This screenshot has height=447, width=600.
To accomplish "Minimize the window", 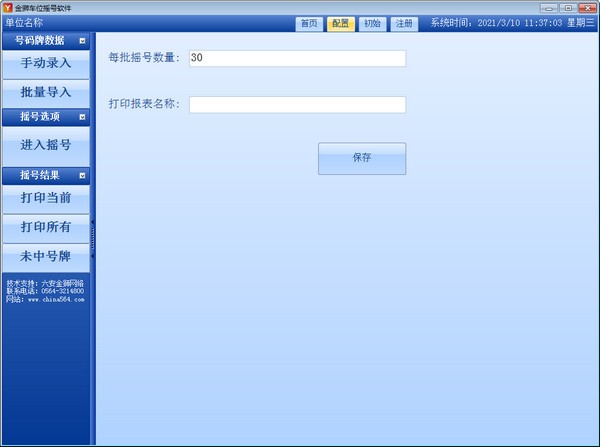I will click(548, 8).
